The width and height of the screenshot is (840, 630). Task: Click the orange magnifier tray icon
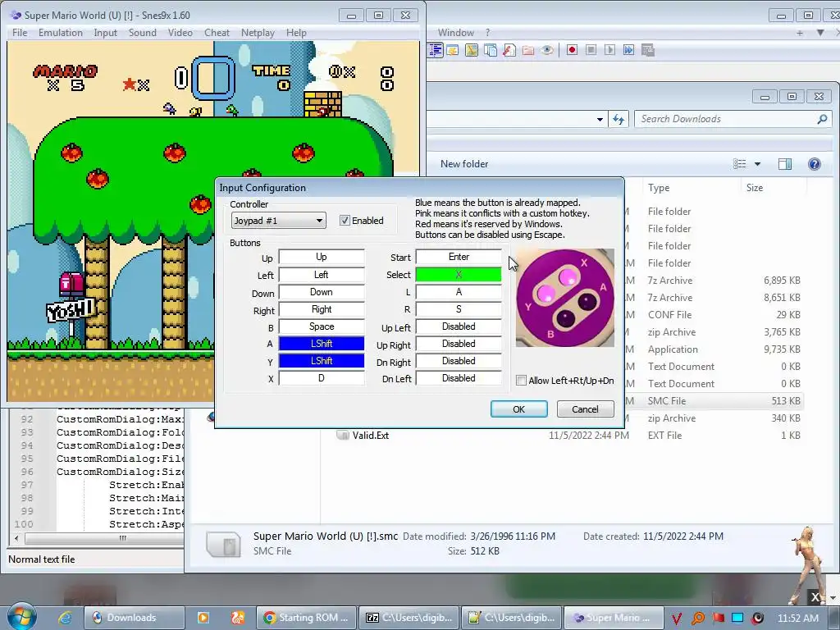tap(698, 619)
